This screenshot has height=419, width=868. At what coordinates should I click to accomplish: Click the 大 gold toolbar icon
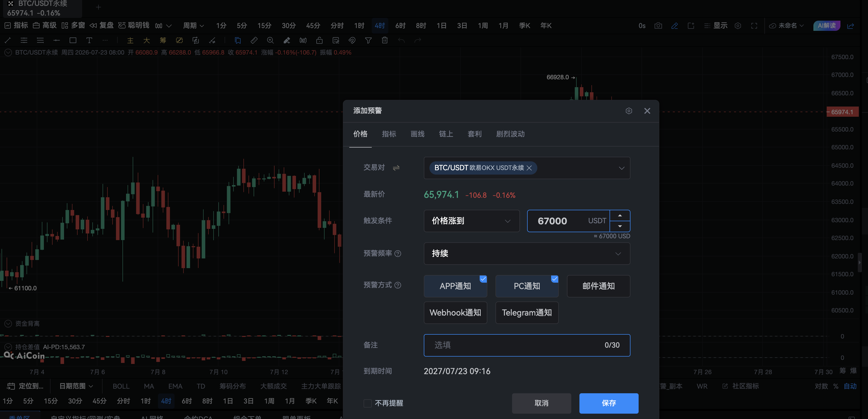click(146, 40)
